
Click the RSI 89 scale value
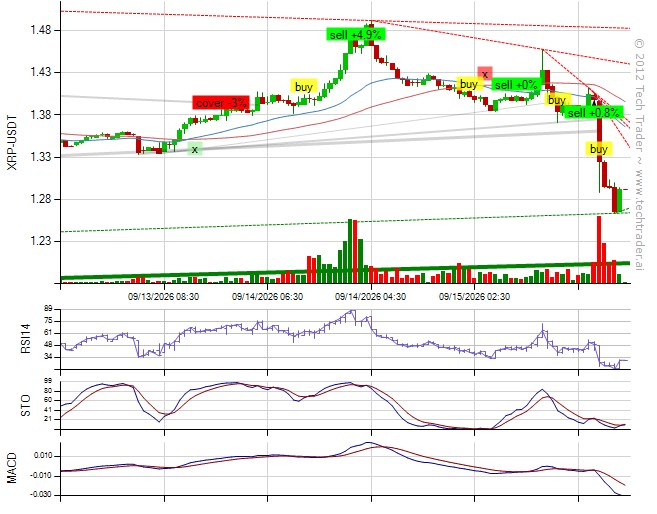tap(48, 309)
